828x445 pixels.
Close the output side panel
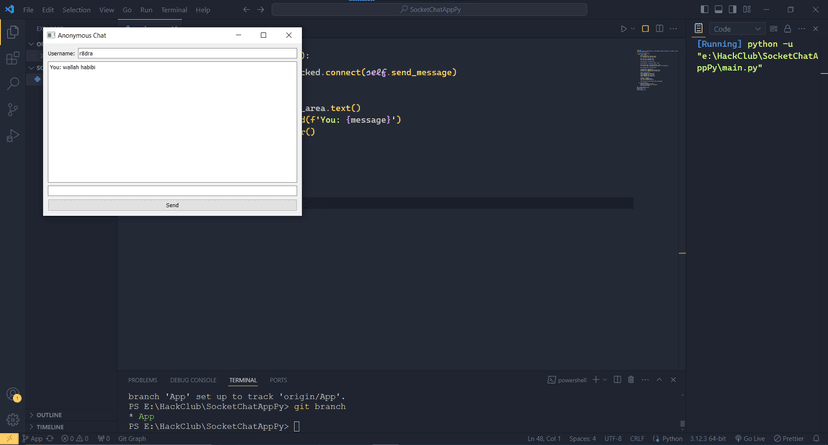(x=815, y=29)
